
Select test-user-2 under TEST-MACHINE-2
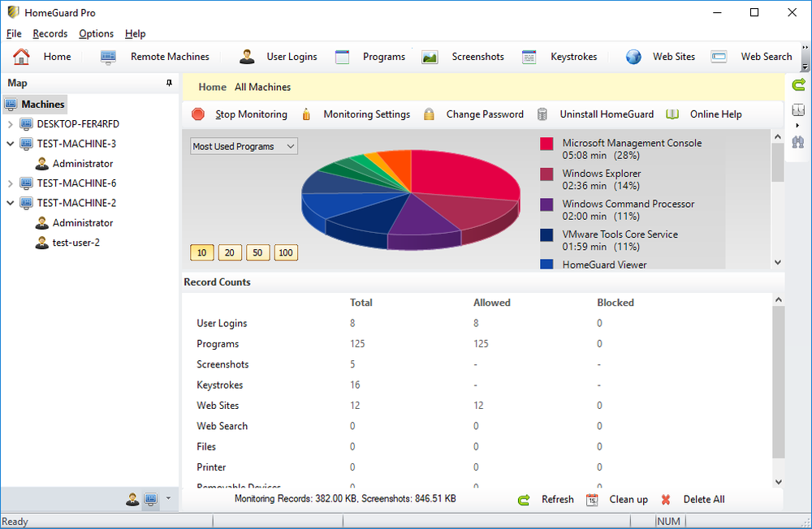tap(76, 243)
